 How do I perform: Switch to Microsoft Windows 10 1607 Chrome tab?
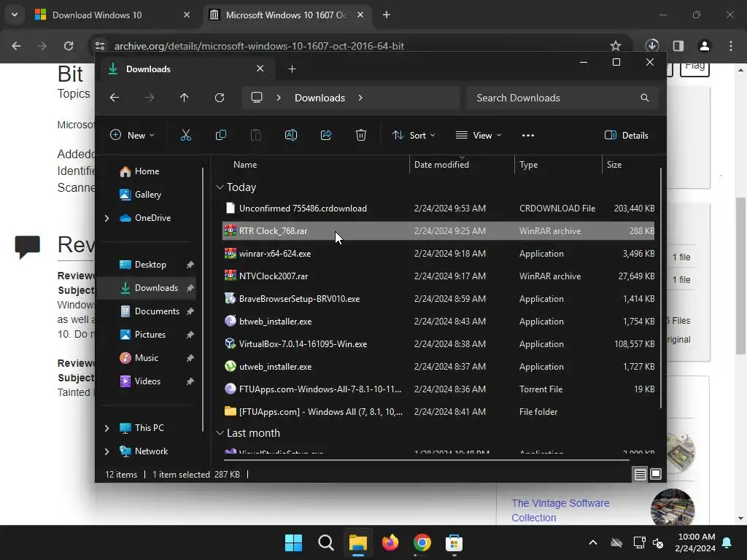(287, 15)
